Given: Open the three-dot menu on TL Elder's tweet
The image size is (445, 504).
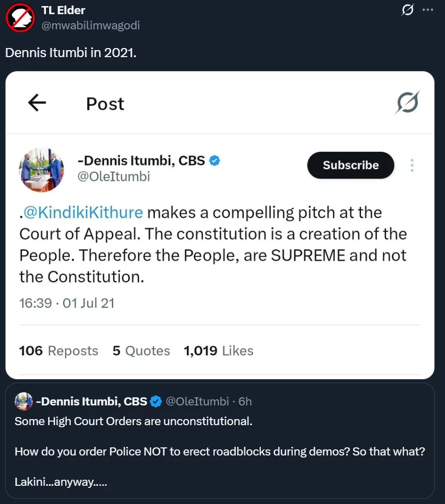Looking at the screenshot, I should click(428, 10).
